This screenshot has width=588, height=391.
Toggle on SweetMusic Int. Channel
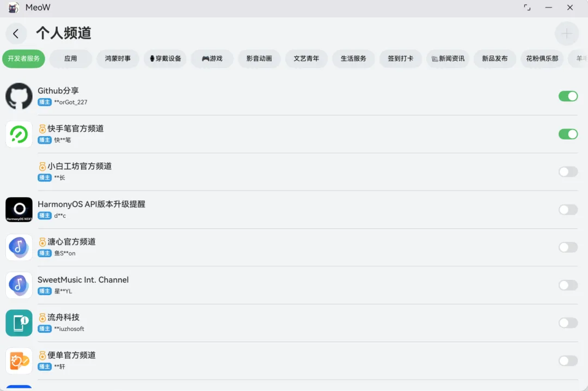click(568, 285)
